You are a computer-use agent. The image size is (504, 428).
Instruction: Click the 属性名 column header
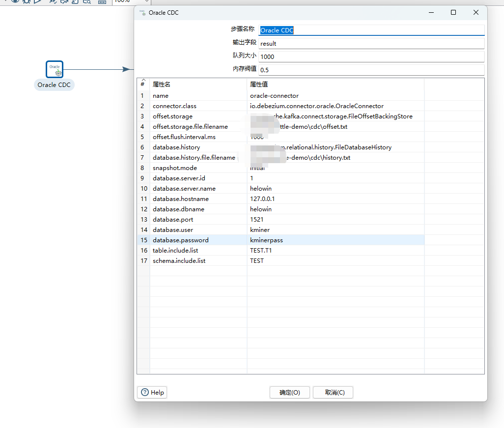(x=198, y=84)
